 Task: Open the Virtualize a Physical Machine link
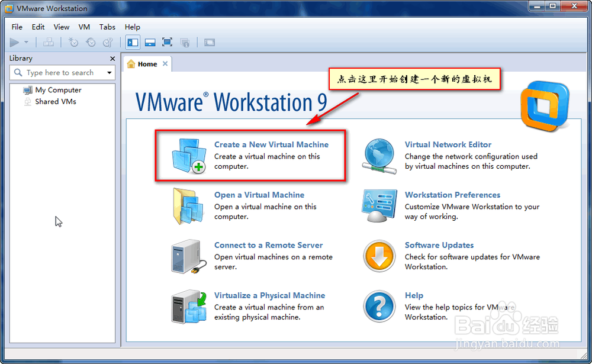[269, 295]
